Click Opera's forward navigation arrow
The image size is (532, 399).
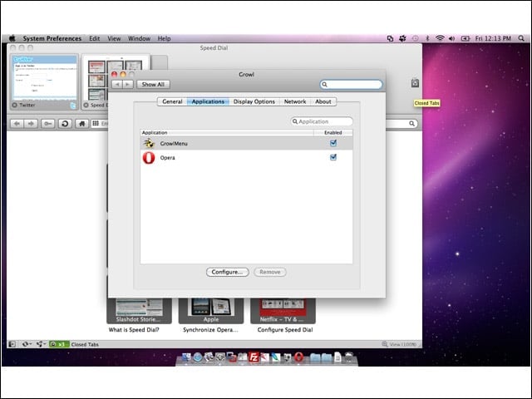(x=31, y=124)
